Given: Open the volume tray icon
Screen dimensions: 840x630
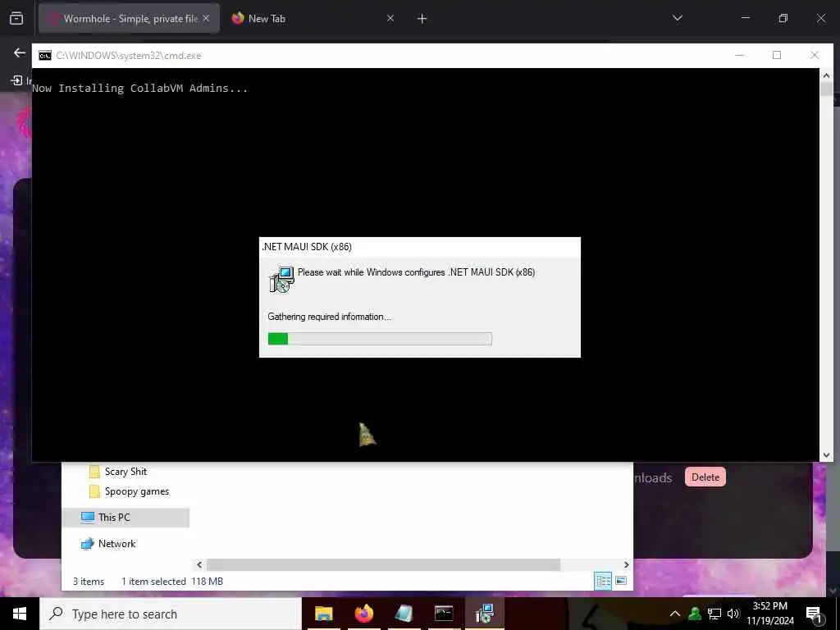Looking at the screenshot, I should point(733,614).
